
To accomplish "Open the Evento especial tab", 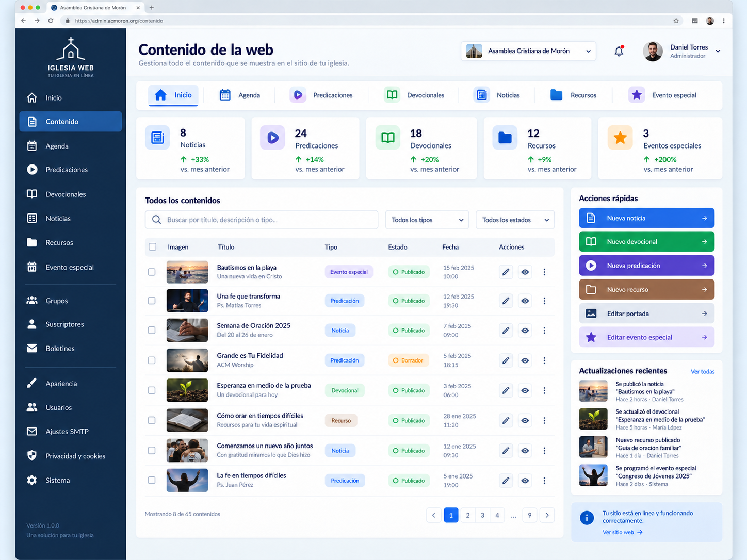I will pos(662,95).
